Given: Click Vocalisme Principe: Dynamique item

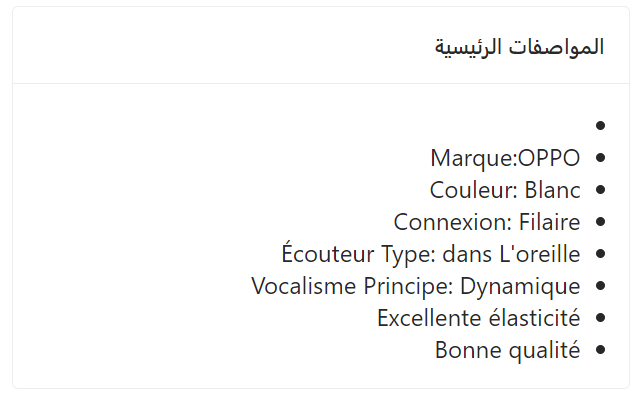Looking at the screenshot, I should pyautogui.click(x=416, y=286).
